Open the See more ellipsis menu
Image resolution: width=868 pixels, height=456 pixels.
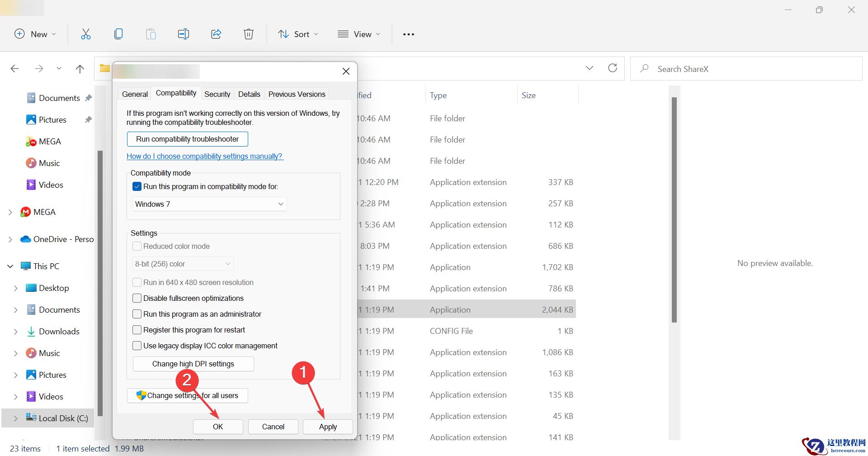coord(408,34)
